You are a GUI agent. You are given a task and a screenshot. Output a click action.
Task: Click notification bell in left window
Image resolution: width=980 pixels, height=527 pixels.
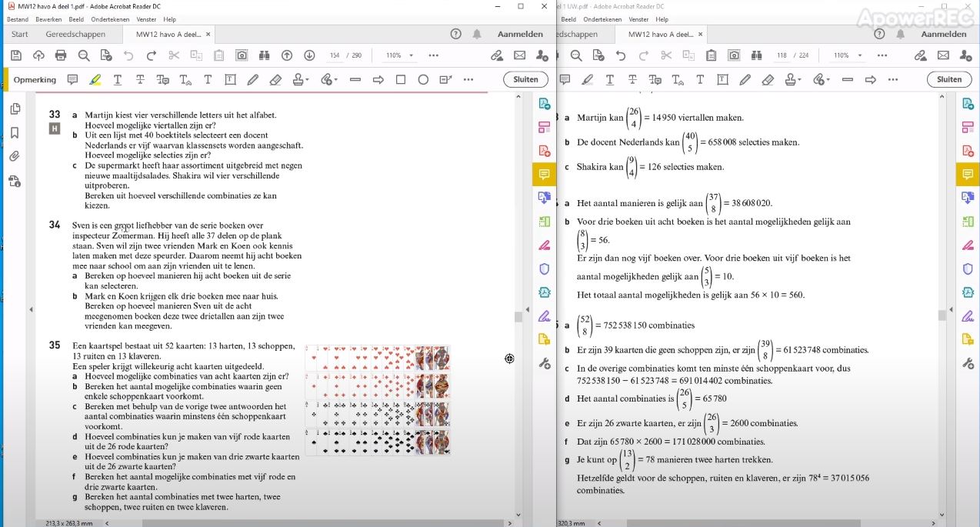point(477,34)
